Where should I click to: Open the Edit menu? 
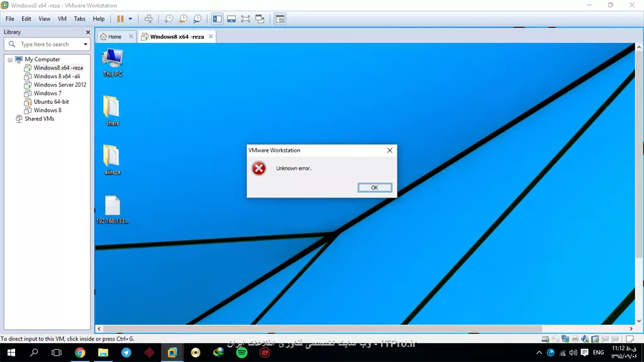[x=26, y=19]
